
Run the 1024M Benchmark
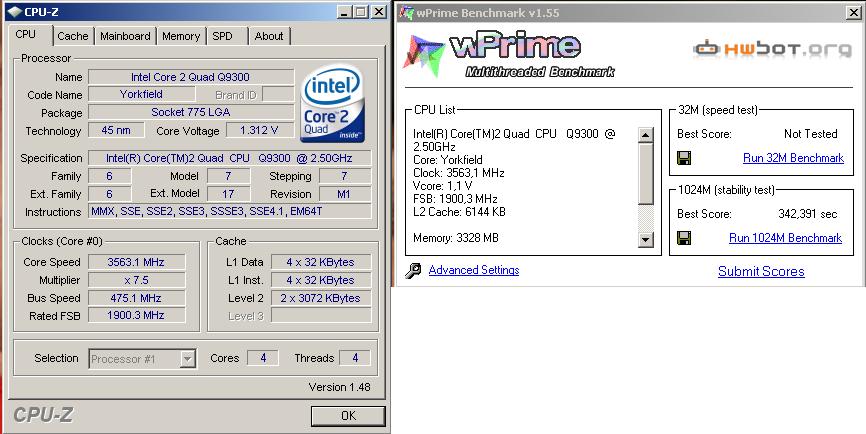point(785,238)
